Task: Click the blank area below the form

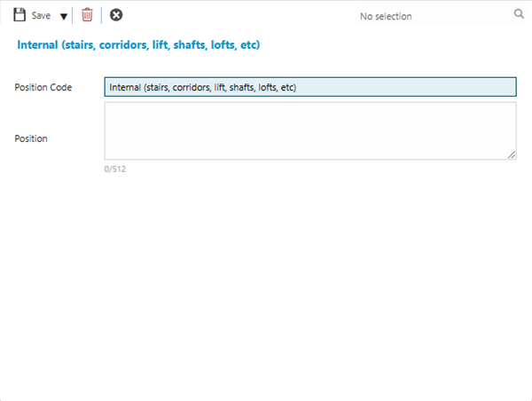Action: coord(266,284)
